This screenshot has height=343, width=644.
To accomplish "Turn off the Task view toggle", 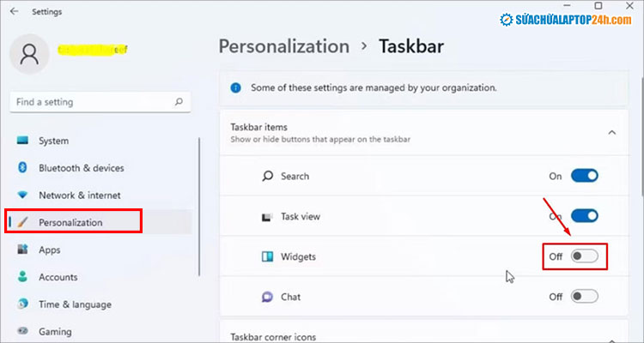I will tap(584, 216).
